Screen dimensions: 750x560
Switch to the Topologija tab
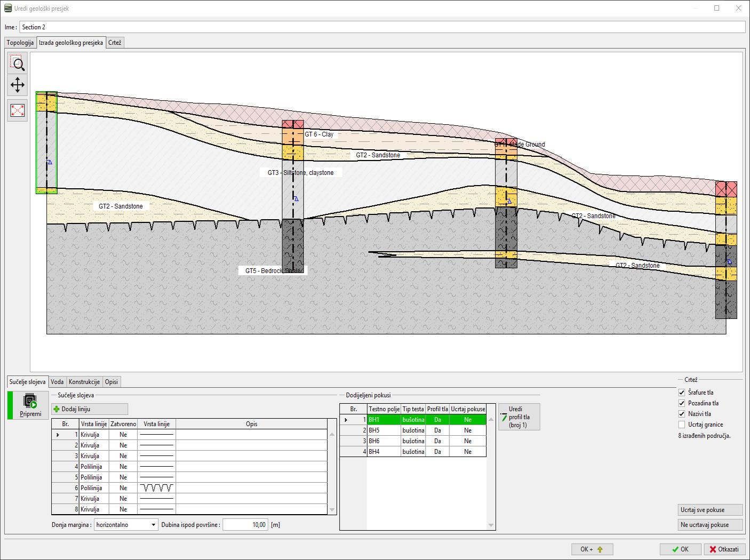pyautogui.click(x=20, y=43)
